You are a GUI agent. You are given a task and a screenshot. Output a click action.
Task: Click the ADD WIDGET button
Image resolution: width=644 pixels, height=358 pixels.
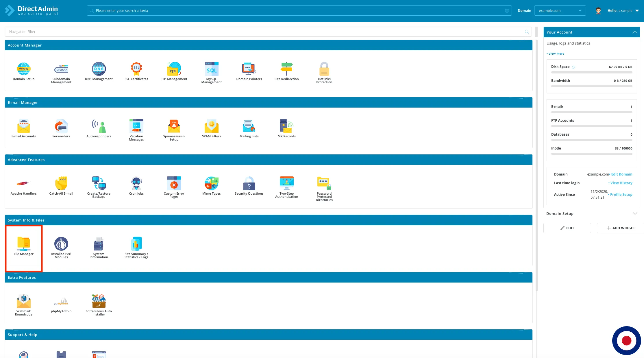tap(621, 228)
